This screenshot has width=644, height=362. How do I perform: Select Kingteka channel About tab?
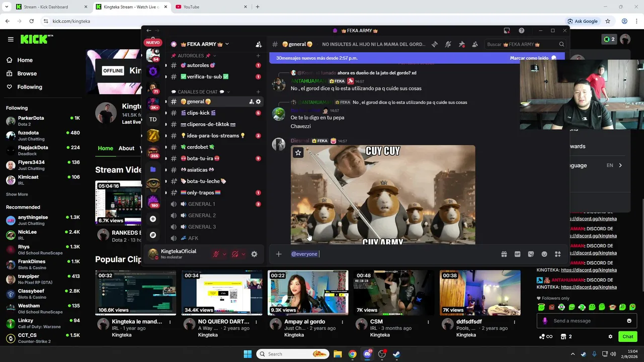pos(126,148)
